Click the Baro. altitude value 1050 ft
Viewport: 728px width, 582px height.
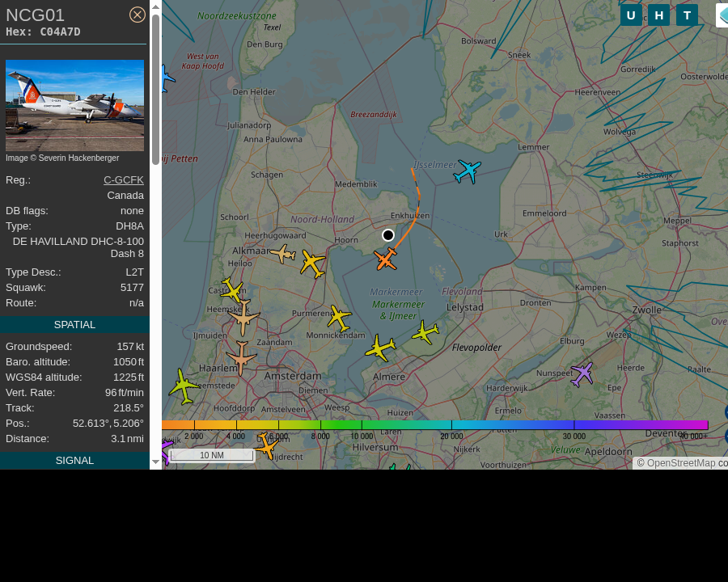[x=129, y=362]
